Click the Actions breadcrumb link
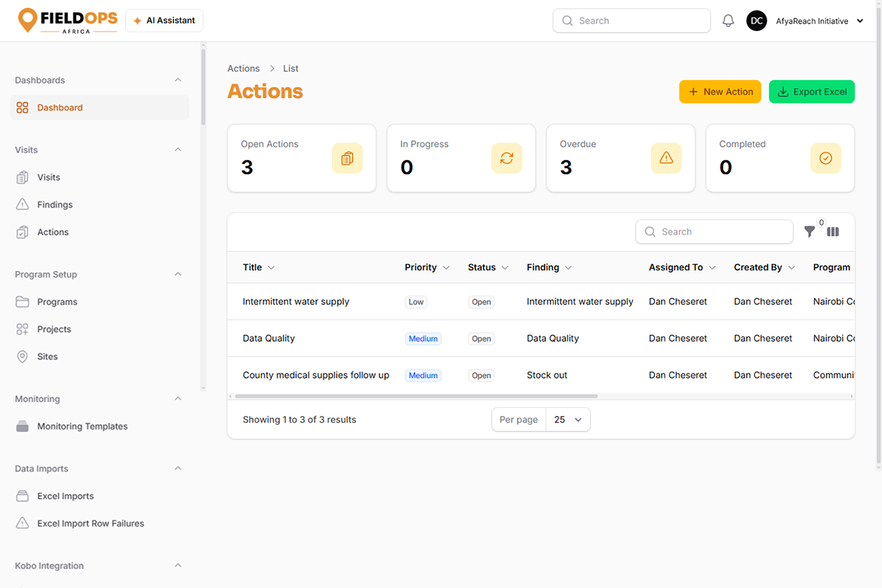Viewport: 882px width, 588px height. [x=243, y=68]
